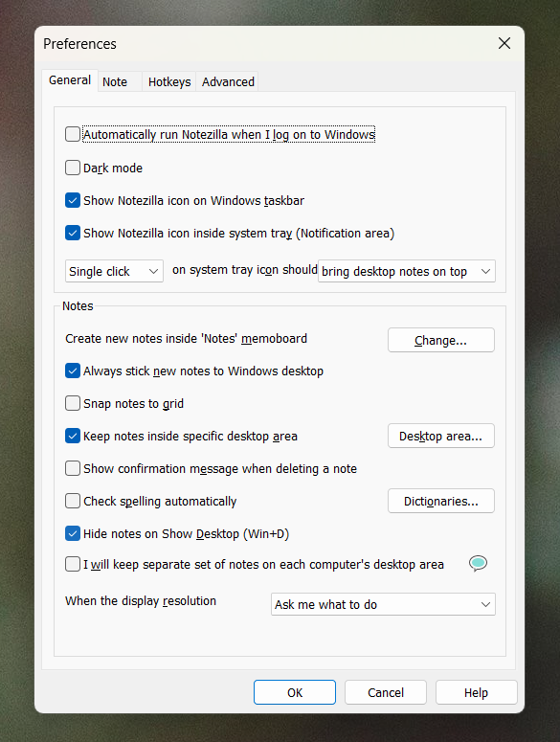Confirm preferences with the OK button
Image resolution: width=560 pixels, height=742 pixels.
(295, 692)
